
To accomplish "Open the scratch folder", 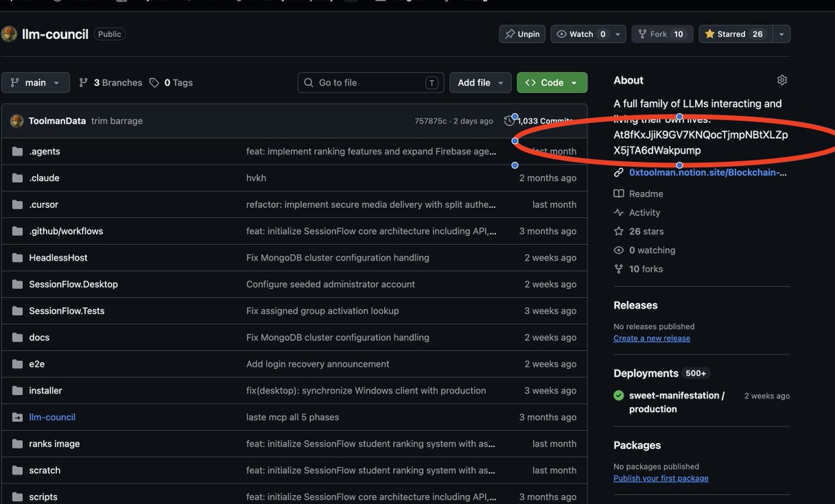I will click(x=45, y=470).
